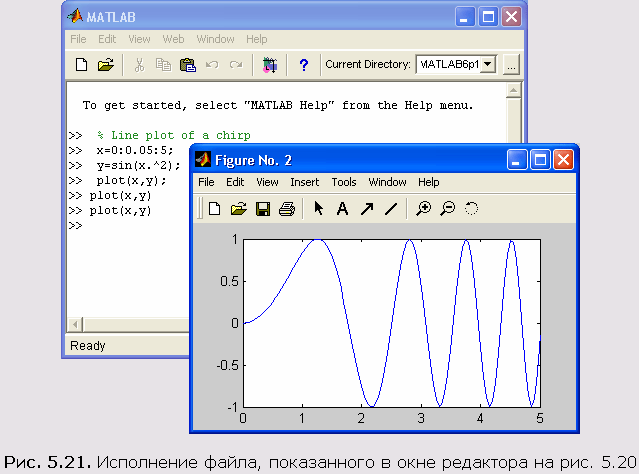
Task: Open the Help menu in MATLAB window
Action: pos(257,39)
